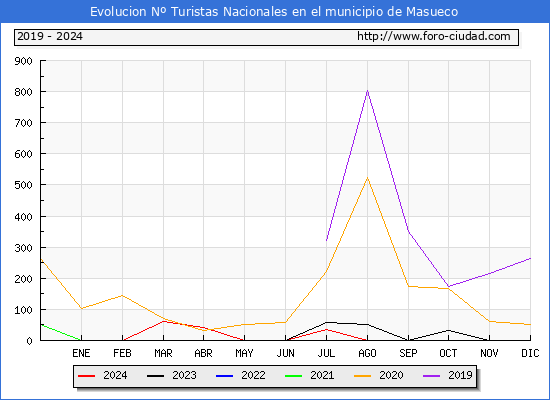Click the black 2023 legend color line
This screenshot has height=400, width=550.
pyautogui.click(x=155, y=376)
